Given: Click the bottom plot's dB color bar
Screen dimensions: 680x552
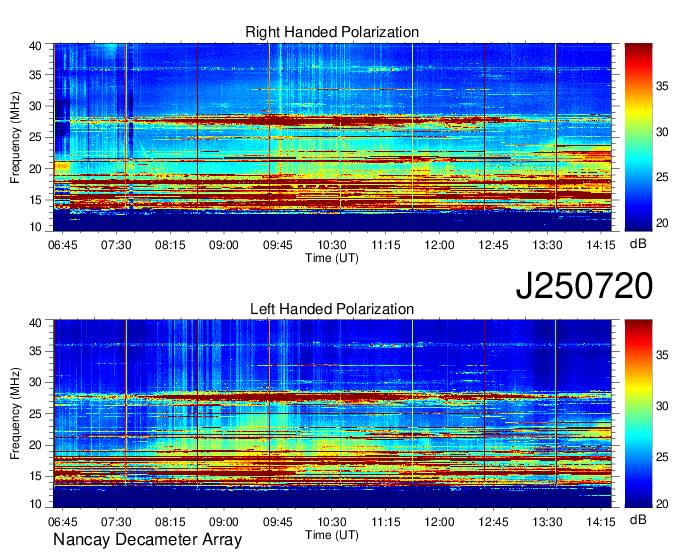Looking at the screenshot, I should [x=638, y=414].
